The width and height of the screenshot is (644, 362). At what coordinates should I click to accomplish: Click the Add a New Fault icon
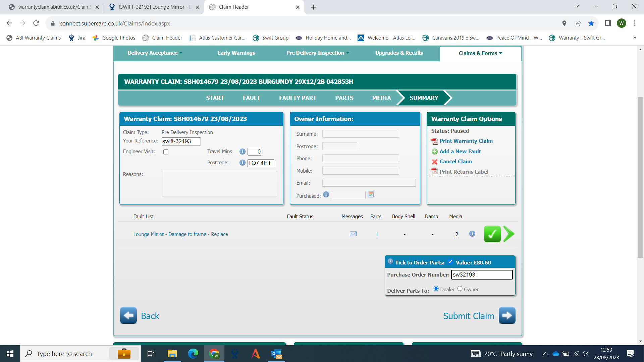[435, 152]
